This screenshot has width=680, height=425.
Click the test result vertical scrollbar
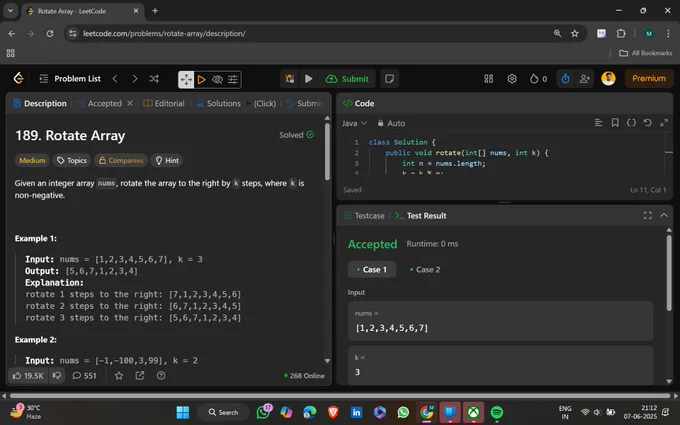(x=669, y=273)
